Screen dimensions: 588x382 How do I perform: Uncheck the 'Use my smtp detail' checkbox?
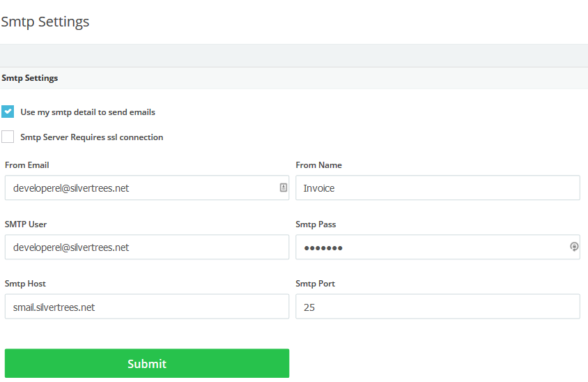8,112
